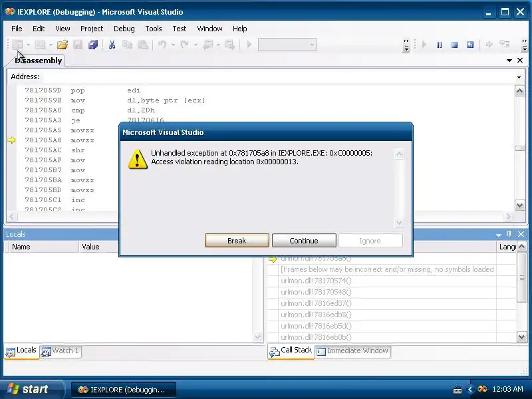Expand the Add New Item dropdown arrow
Screen dimensions: 532x399
pyautogui.click(x=51, y=45)
